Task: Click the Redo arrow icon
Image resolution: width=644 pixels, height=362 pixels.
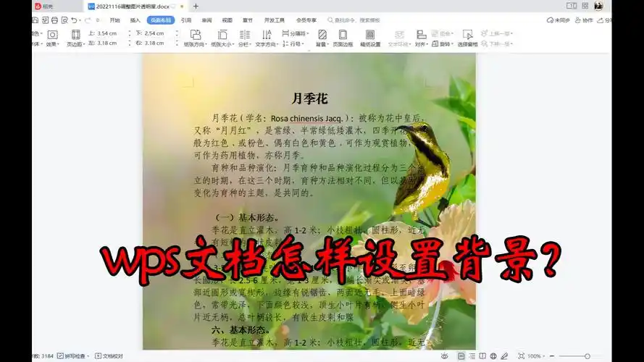Action: pos(88,20)
